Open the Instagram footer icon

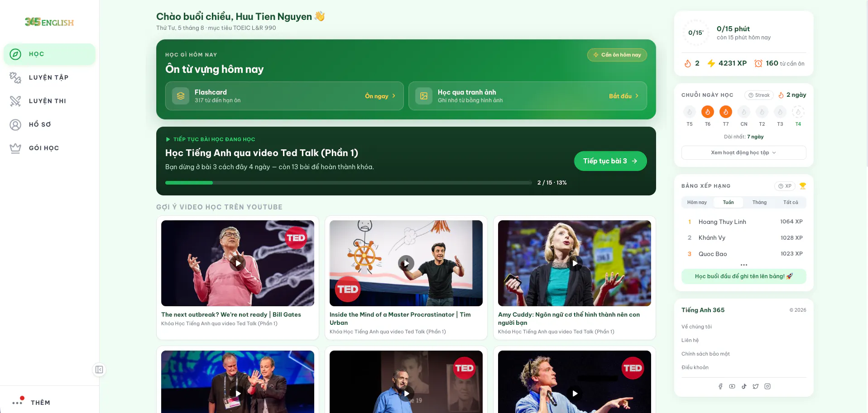(x=767, y=386)
